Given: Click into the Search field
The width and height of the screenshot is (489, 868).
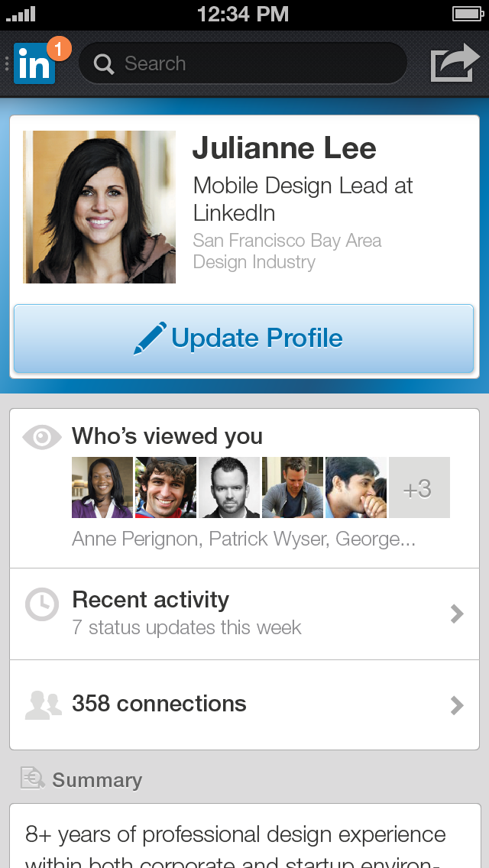Looking at the screenshot, I should click(x=243, y=63).
